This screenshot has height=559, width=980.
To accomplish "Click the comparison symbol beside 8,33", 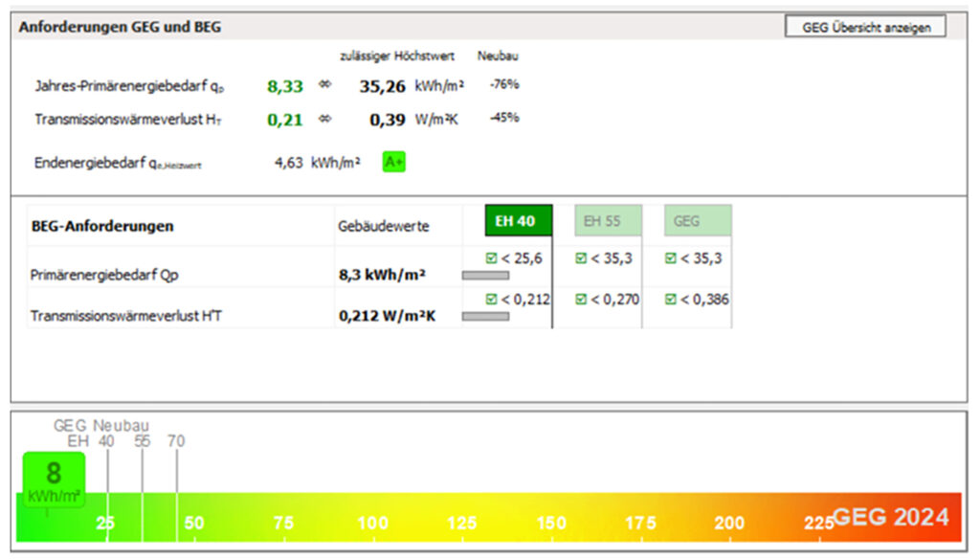I will (x=324, y=86).
